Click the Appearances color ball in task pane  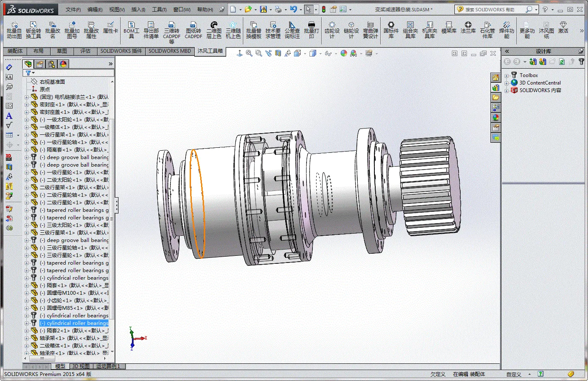(x=496, y=118)
